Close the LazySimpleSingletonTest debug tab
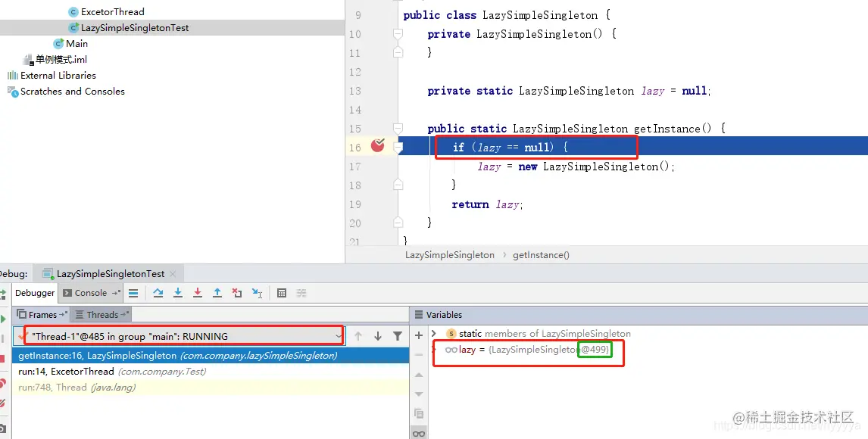This screenshot has width=868, height=439. tap(173, 274)
